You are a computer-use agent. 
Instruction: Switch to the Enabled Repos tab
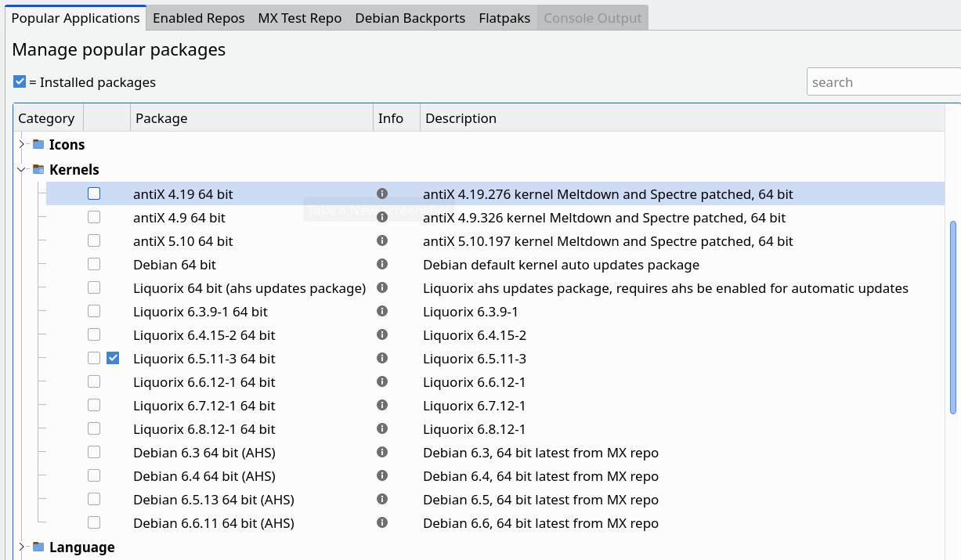(199, 17)
